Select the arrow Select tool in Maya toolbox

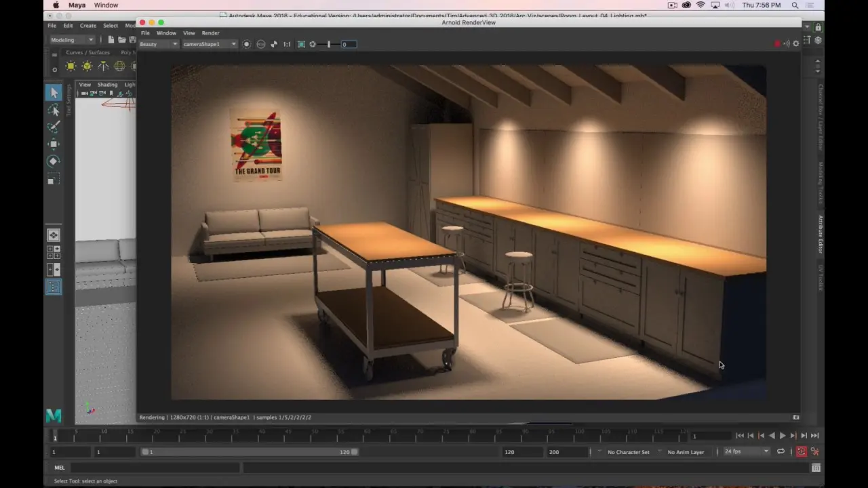54,92
